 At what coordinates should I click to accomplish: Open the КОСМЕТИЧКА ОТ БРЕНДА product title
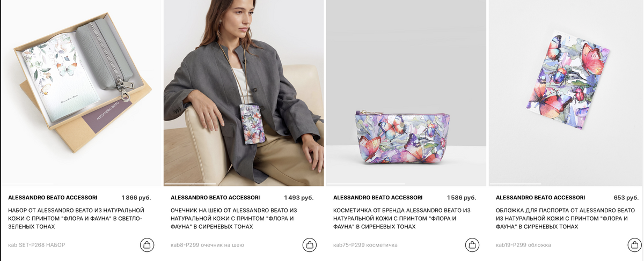(402, 219)
